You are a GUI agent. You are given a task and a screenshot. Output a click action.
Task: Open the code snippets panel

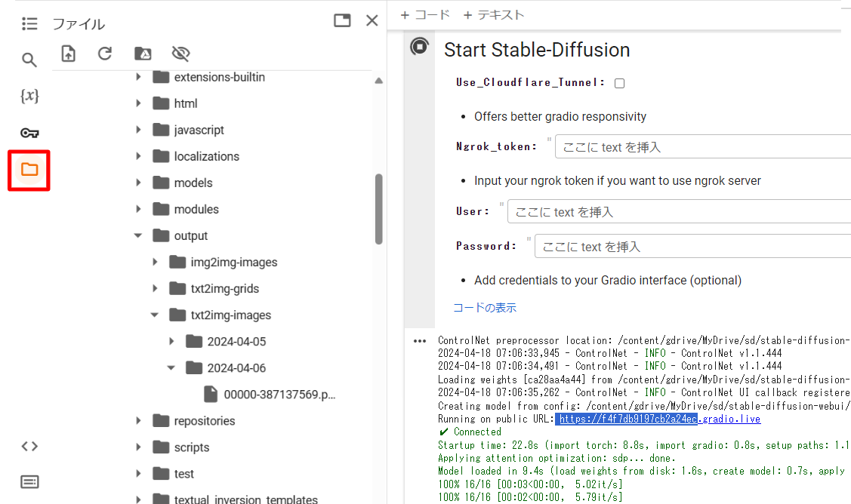pos(29,446)
